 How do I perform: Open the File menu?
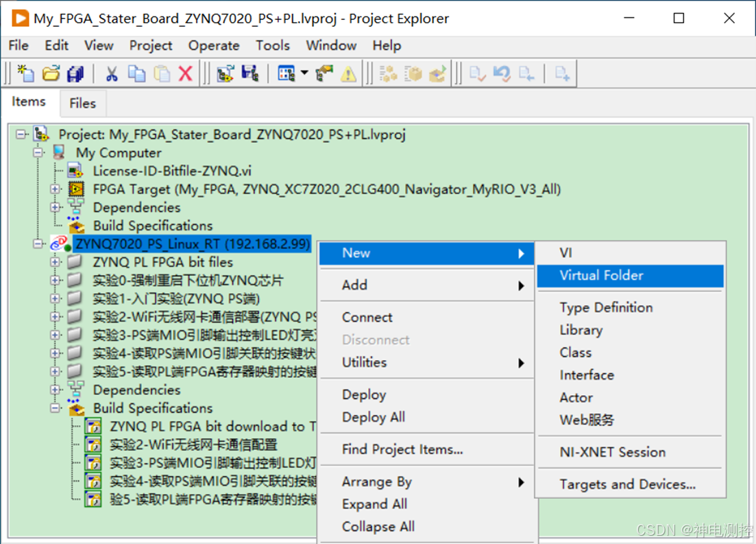pyautogui.click(x=19, y=45)
